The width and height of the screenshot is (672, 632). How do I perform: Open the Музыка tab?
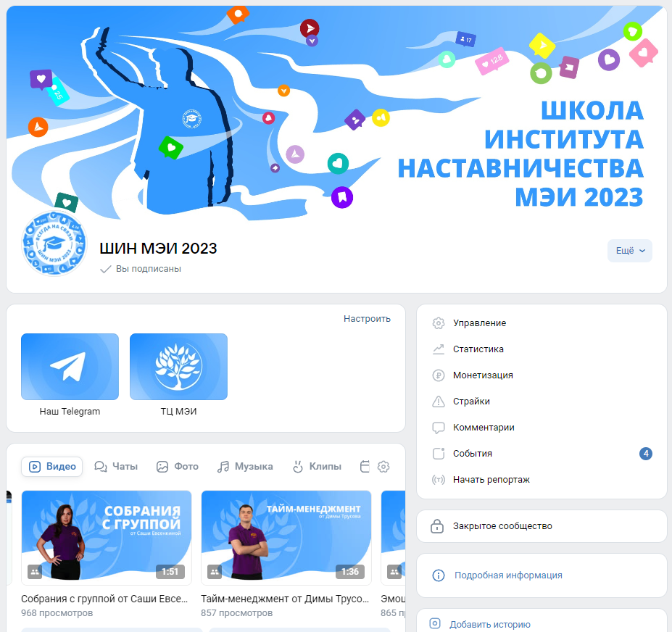[245, 467]
